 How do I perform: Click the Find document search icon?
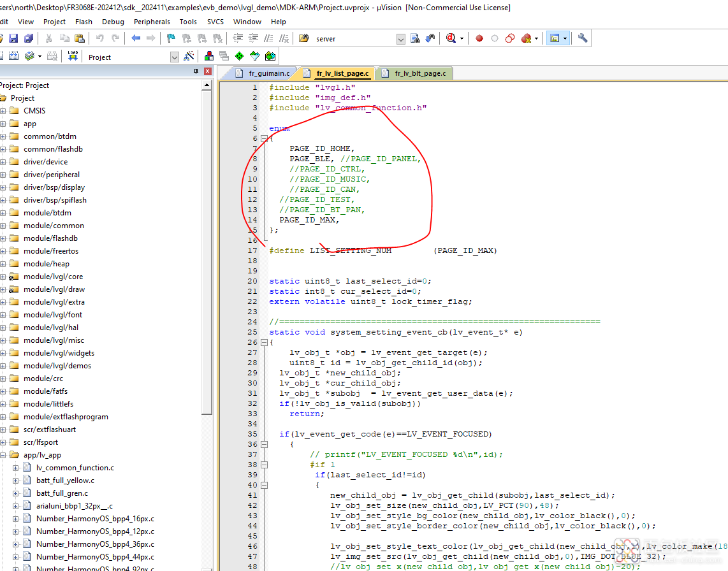tap(415, 38)
